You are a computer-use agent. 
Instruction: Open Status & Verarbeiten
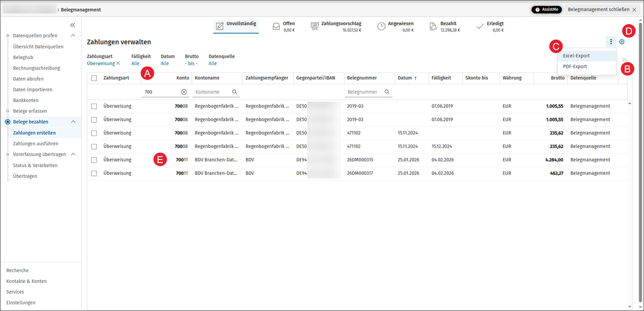35,165
